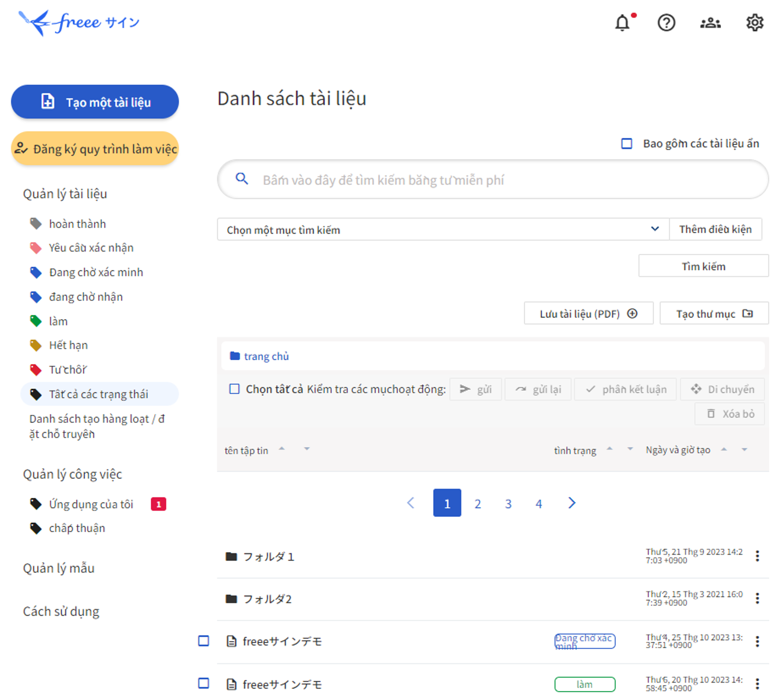781x700 pixels.
Task: Click Lưu tài liệu (PDF) button
Action: point(588,313)
